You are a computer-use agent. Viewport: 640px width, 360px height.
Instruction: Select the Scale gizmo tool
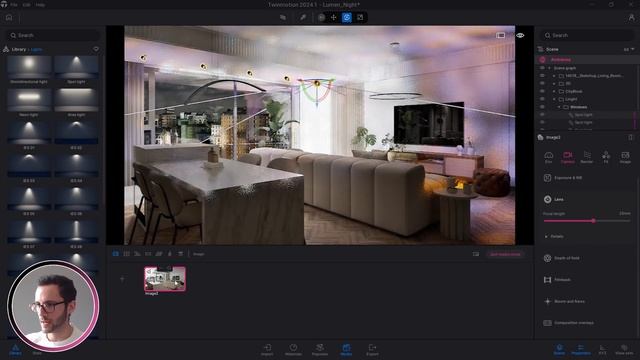pos(360,18)
